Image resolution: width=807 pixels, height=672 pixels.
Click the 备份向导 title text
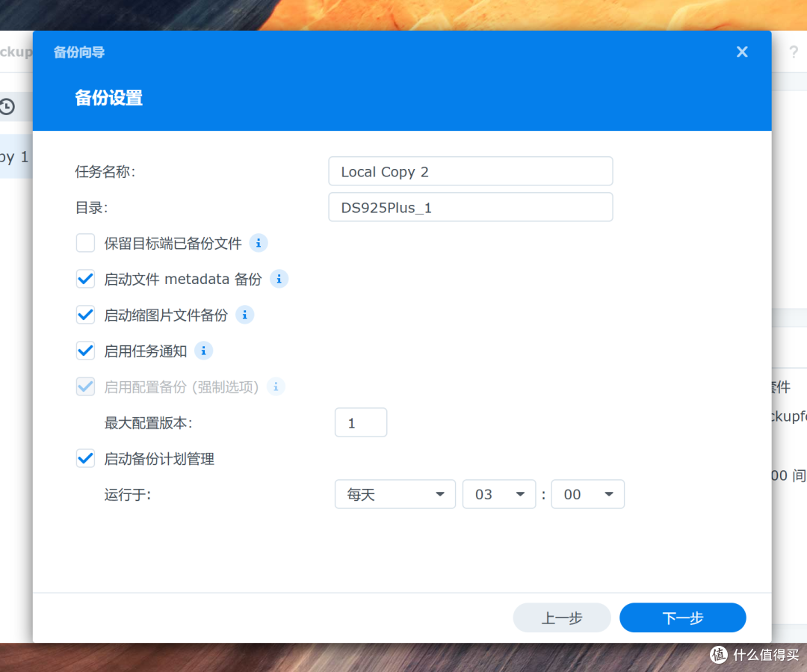[x=79, y=52]
